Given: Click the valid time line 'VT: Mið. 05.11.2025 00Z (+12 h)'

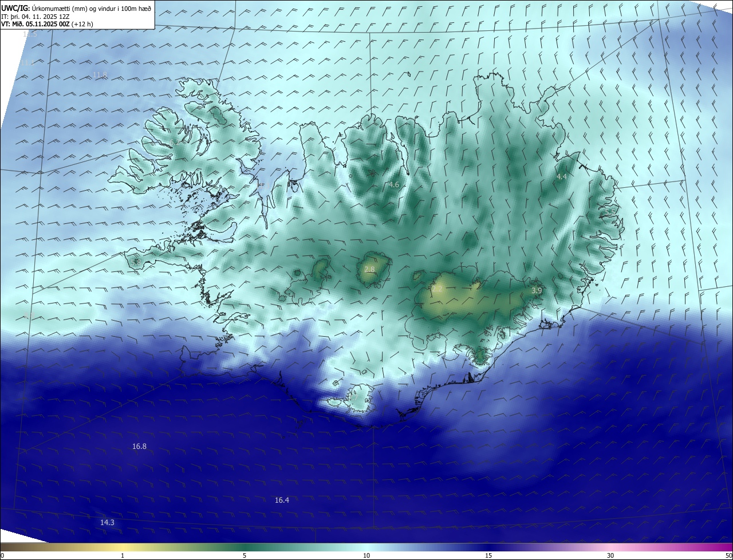Looking at the screenshot, I should (47, 24).
